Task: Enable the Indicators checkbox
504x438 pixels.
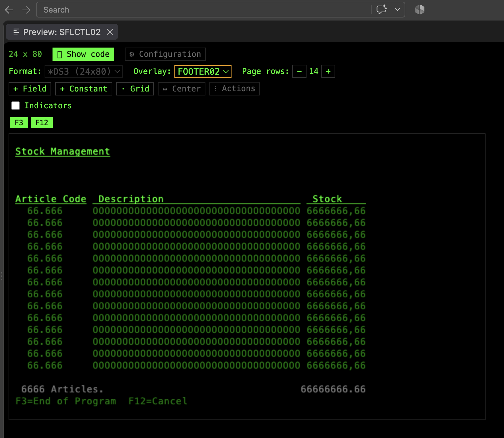Action: pyautogui.click(x=16, y=106)
